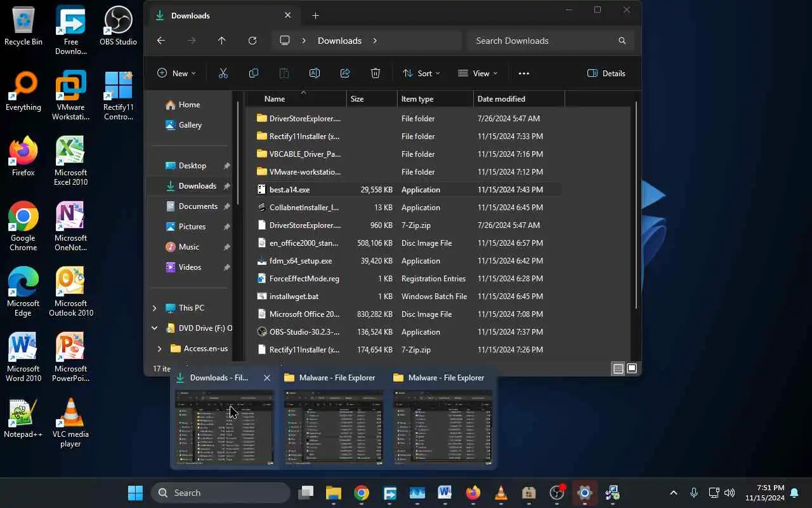Open Rectify11 Control Center shortcut
812x508 pixels.
(118, 95)
